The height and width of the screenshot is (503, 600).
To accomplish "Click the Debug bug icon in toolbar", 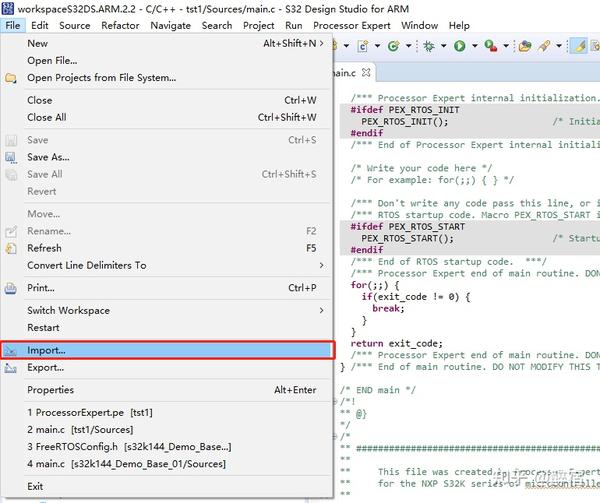I will [431, 46].
